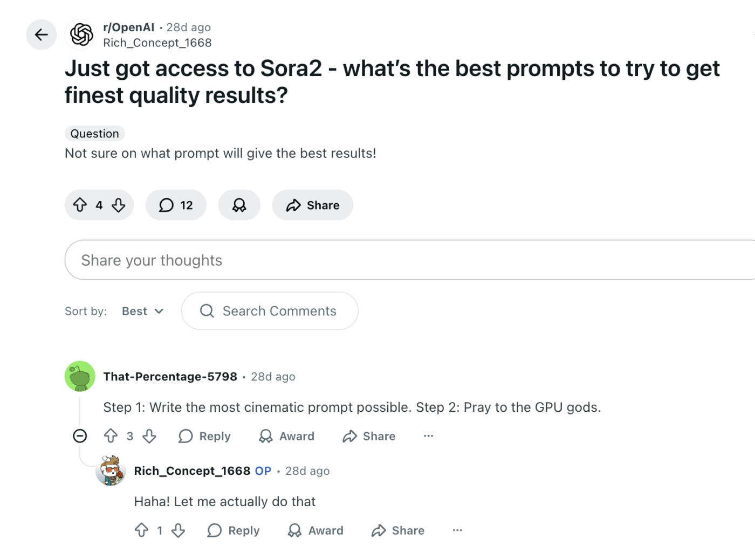The width and height of the screenshot is (755, 560).
Task: Share the Sora2 post
Action: click(x=312, y=205)
